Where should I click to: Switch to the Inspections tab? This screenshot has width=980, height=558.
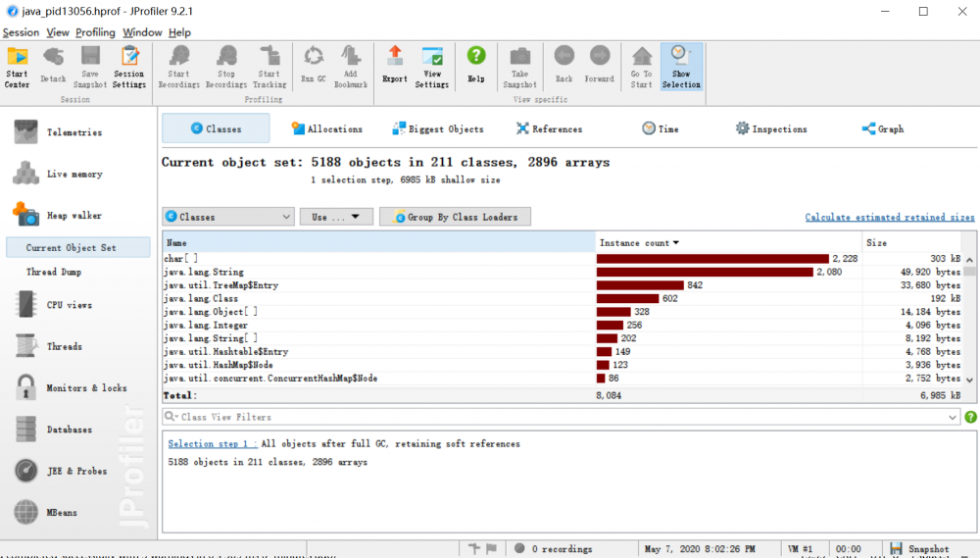771,128
